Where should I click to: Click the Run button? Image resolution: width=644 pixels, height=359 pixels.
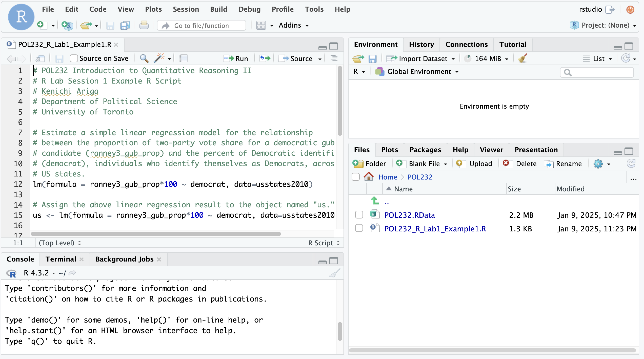236,58
